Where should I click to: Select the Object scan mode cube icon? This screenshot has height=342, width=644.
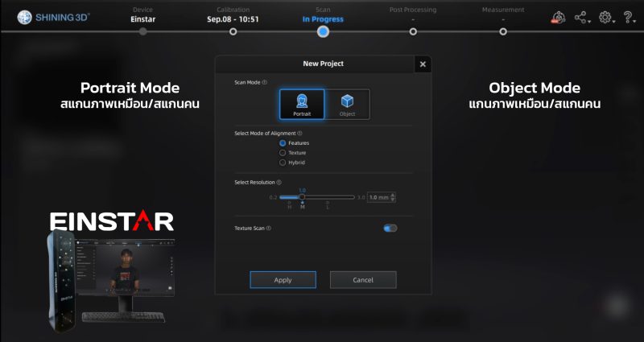click(x=347, y=101)
